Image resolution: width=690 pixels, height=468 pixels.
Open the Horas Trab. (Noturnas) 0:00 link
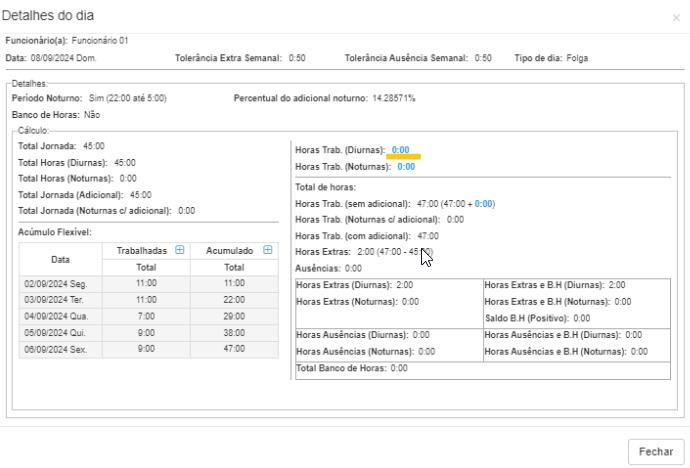click(x=405, y=167)
